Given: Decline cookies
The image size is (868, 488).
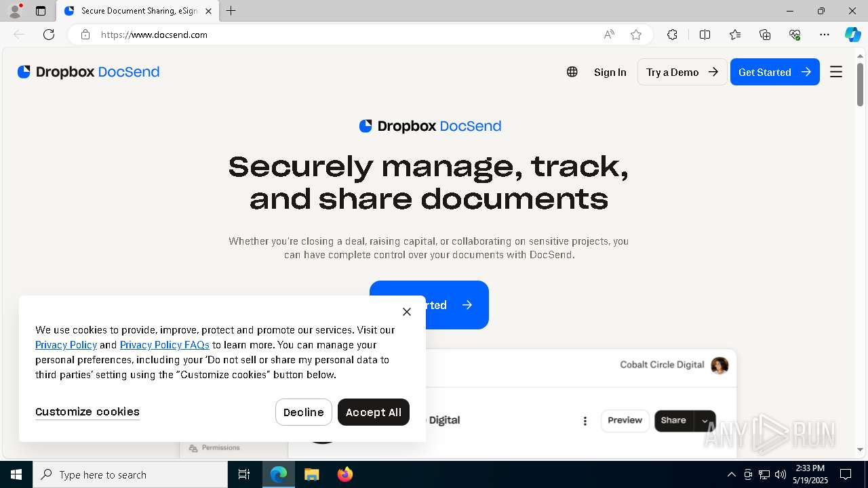Looking at the screenshot, I should coord(304,412).
